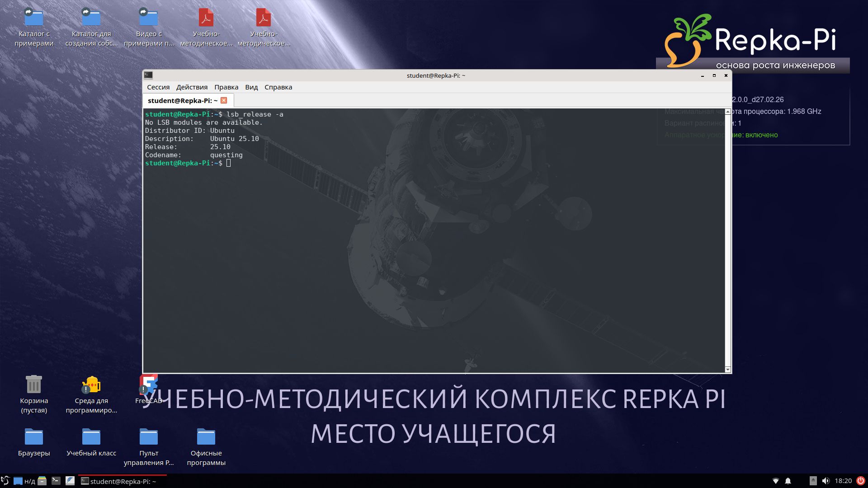868x488 pixels.
Task: Open Wi-Fi status from the system tray
Action: click(x=775, y=481)
